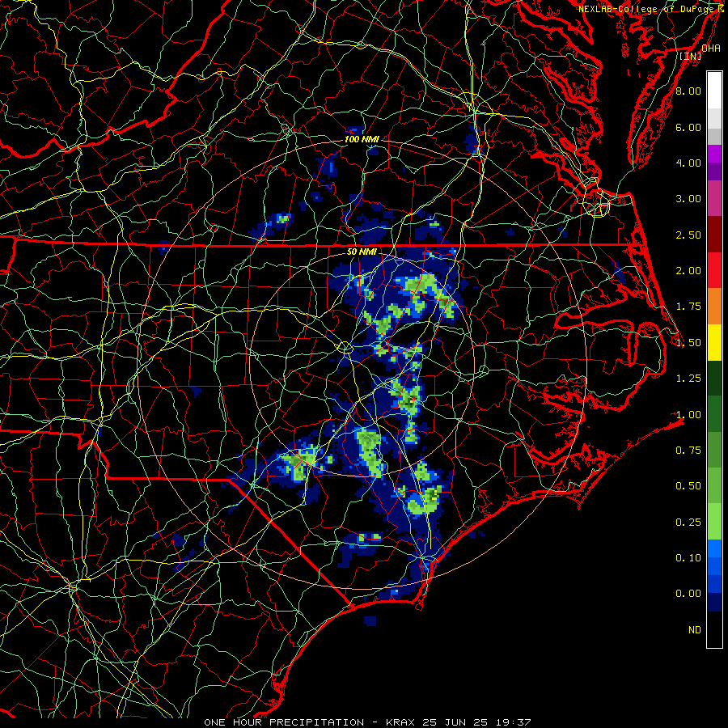Click the 4.00 legend value

click(x=688, y=163)
